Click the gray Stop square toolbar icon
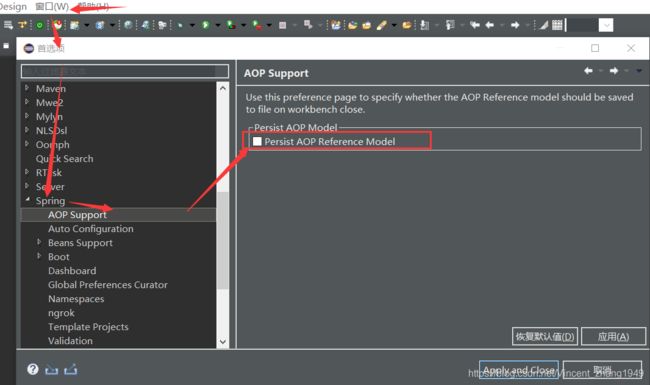650x385 pixels. point(283,25)
